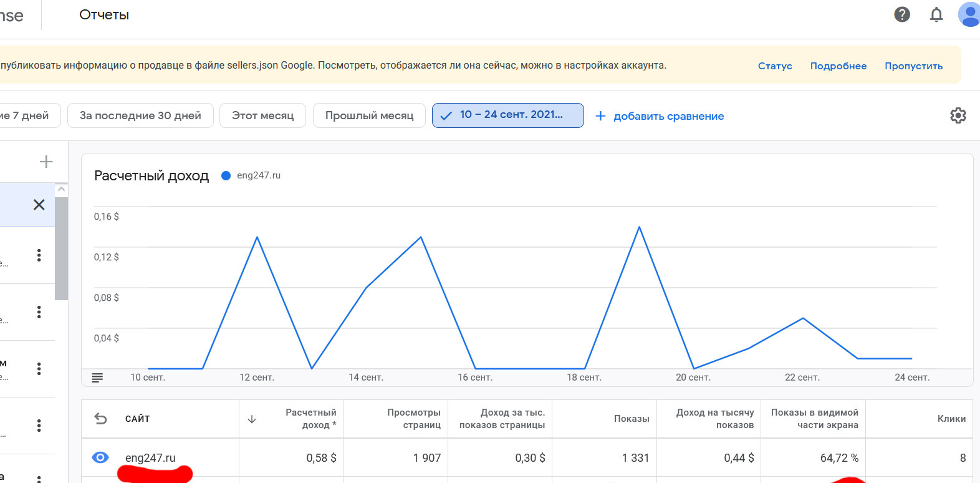Open the notifications bell
980x483 pixels.
click(936, 14)
